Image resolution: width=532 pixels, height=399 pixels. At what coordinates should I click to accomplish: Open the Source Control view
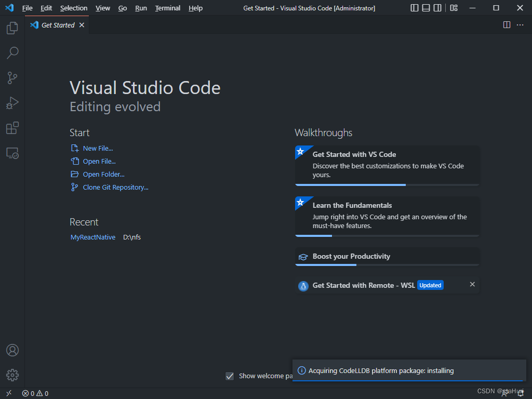(x=12, y=78)
